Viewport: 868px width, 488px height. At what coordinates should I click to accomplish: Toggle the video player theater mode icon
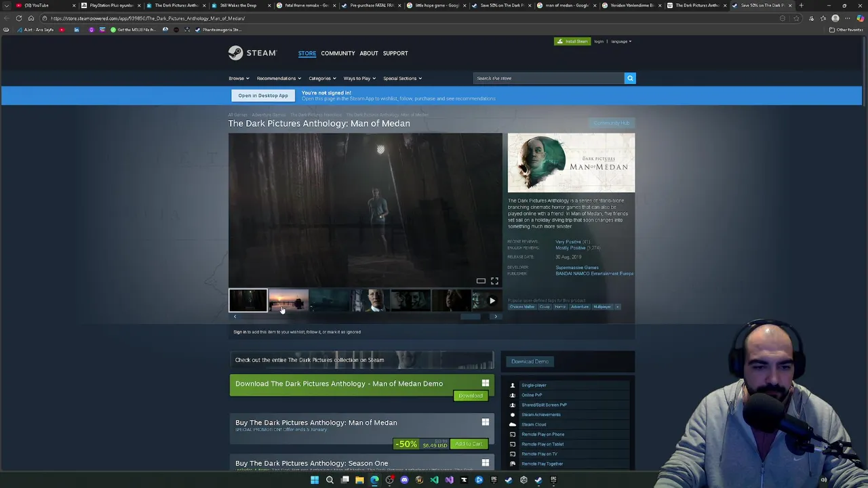click(481, 281)
